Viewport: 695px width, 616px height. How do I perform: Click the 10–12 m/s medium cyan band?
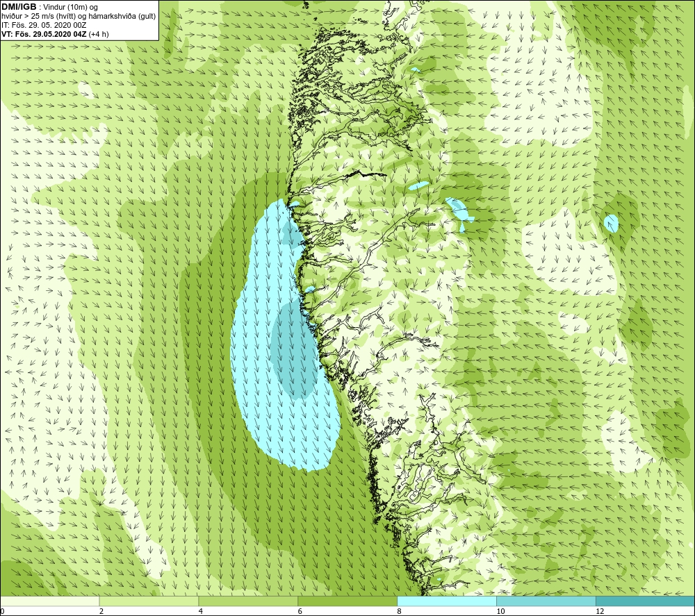pyautogui.click(x=546, y=601)
